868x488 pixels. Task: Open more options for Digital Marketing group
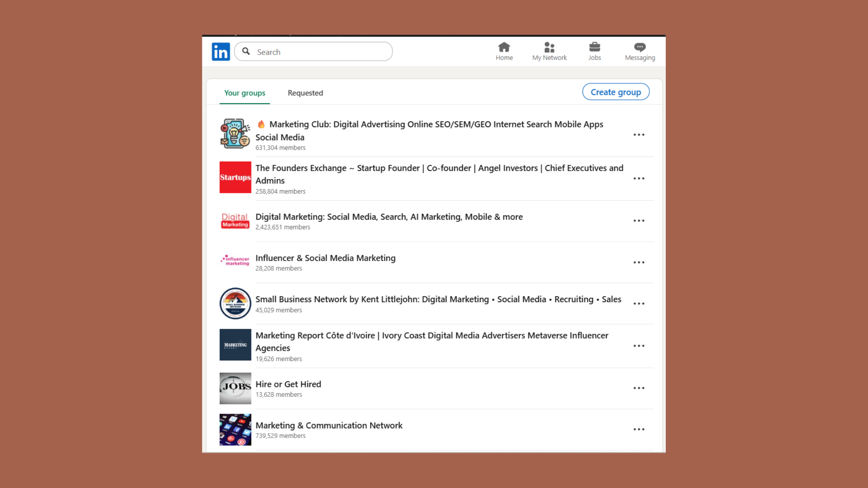click(x=639, y=221)
